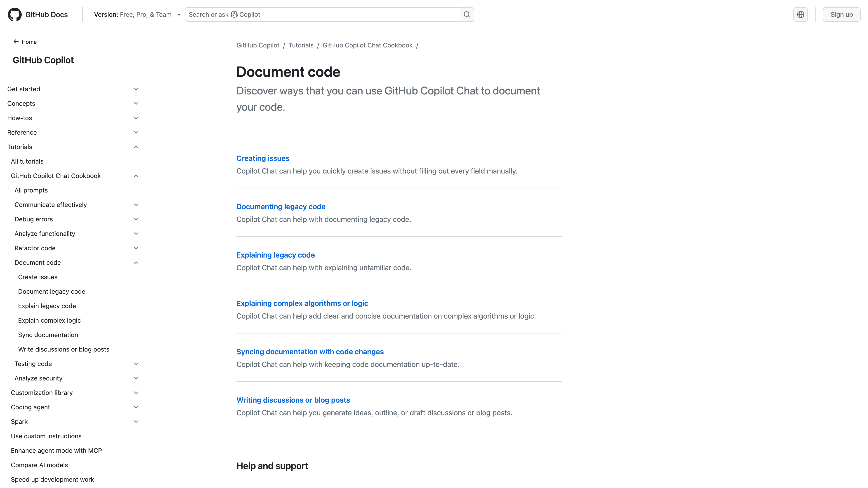Navigate to Tutorials via the breadcrumb

(301, 45)
